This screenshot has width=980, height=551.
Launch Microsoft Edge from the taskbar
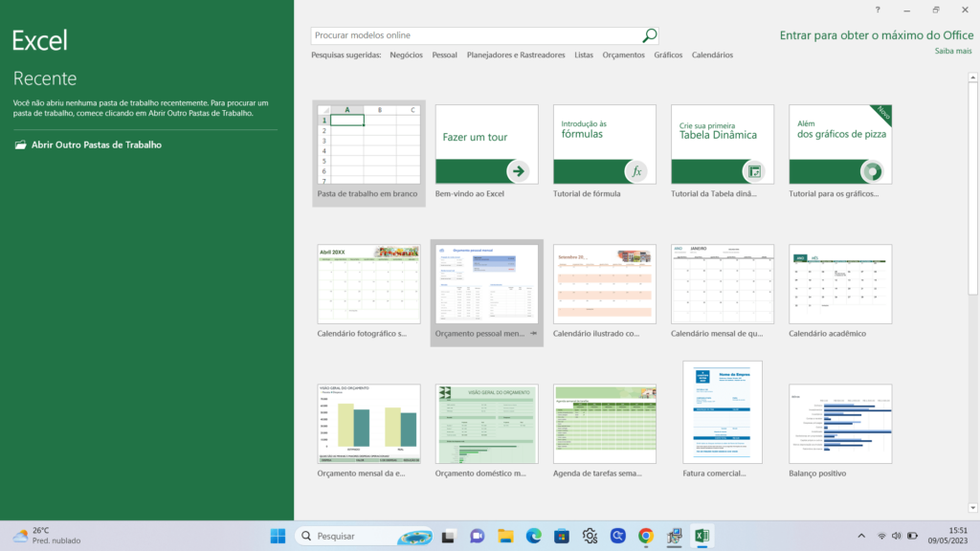pyautogui.click(x=533, y=536)
